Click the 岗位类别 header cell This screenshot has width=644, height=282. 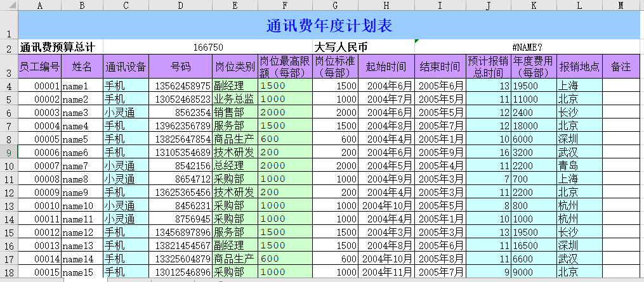click(x=235, y=67)
